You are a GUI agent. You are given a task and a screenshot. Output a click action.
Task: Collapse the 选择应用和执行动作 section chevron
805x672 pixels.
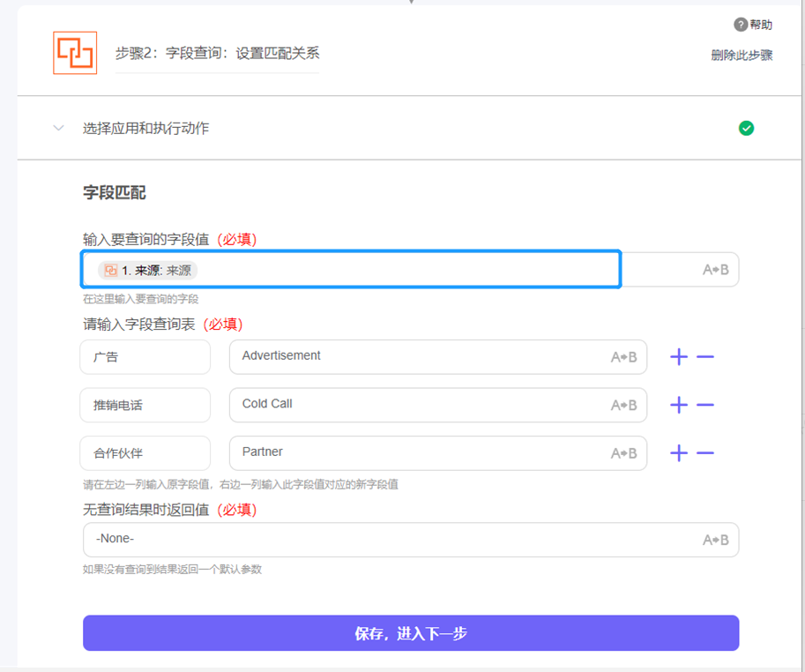tap(58, 128)
